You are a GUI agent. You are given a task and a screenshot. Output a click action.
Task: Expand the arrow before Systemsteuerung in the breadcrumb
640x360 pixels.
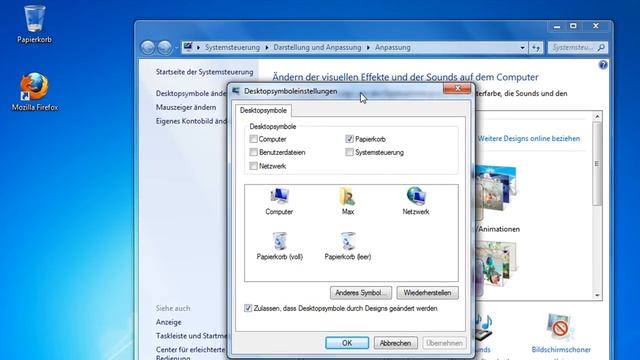(198, 48)
